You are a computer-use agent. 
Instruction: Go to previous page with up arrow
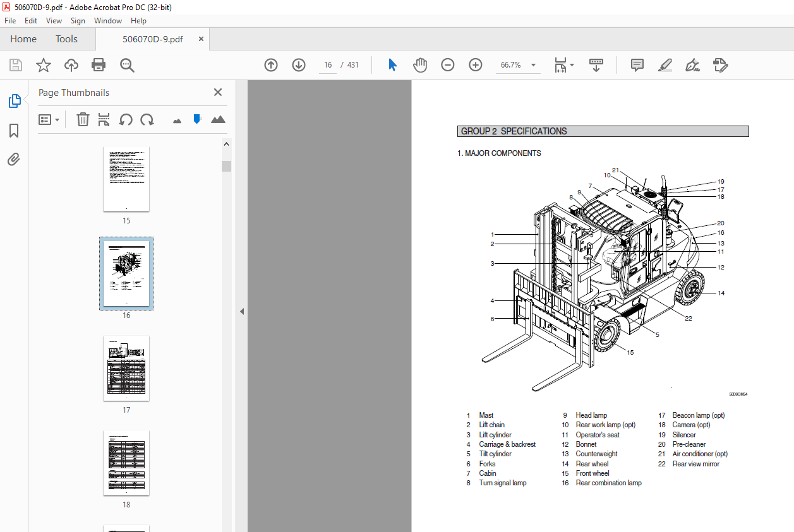(271, 65)
